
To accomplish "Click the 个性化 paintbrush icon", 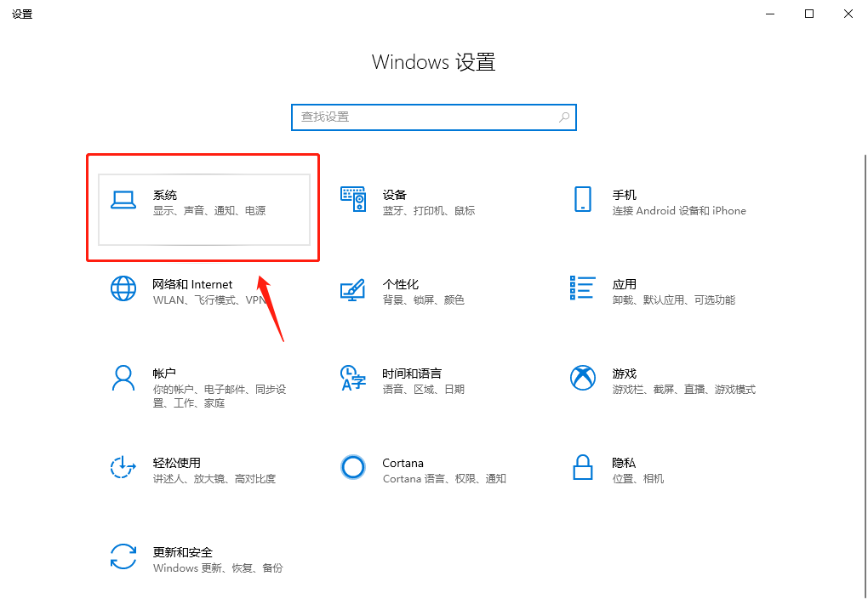I will coord(352,289).
